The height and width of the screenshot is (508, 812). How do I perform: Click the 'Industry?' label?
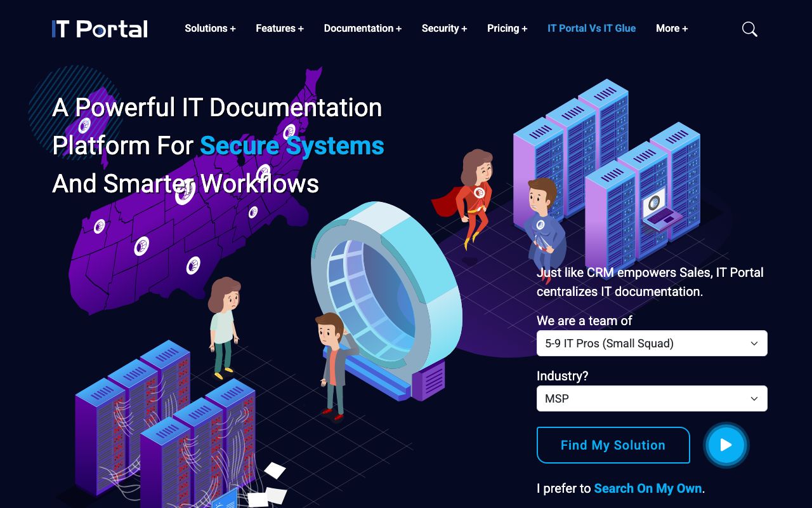563,376
